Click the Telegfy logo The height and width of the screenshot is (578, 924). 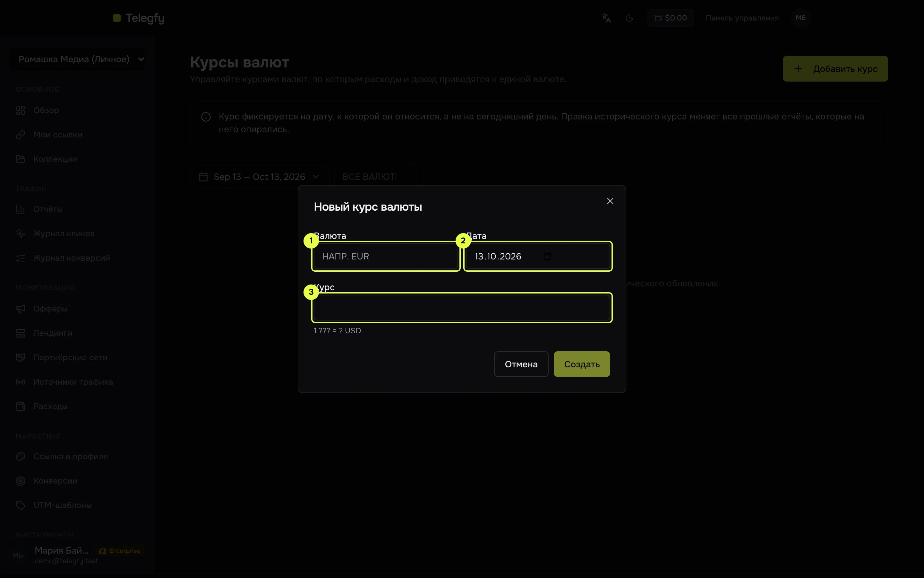pyautogui.click(x=139, y=18)
